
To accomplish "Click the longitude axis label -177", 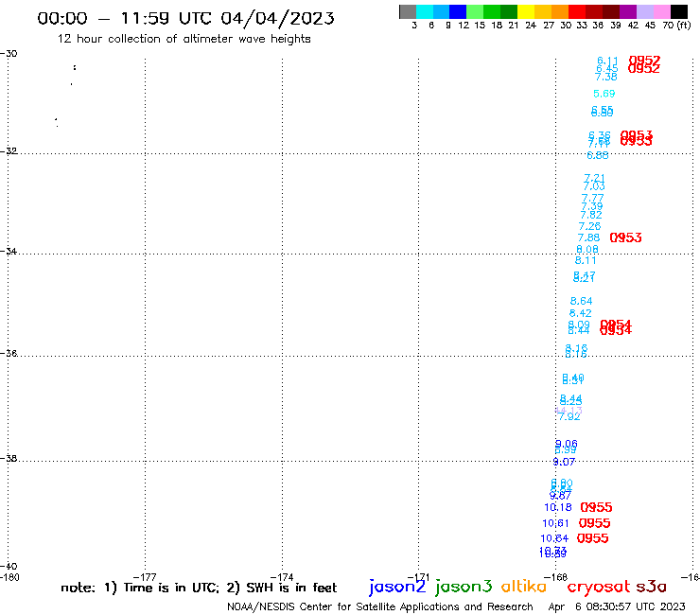I will (x=145, y=577).
